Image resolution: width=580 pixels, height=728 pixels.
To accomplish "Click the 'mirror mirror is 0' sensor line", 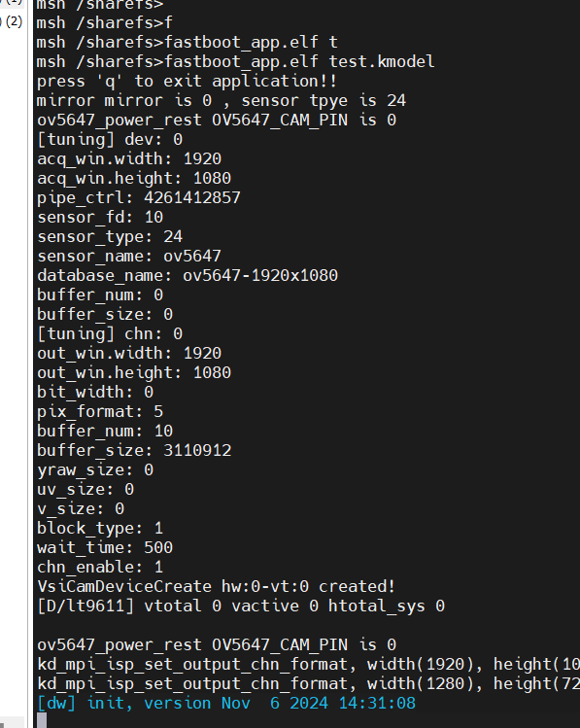I will (222, 100).
